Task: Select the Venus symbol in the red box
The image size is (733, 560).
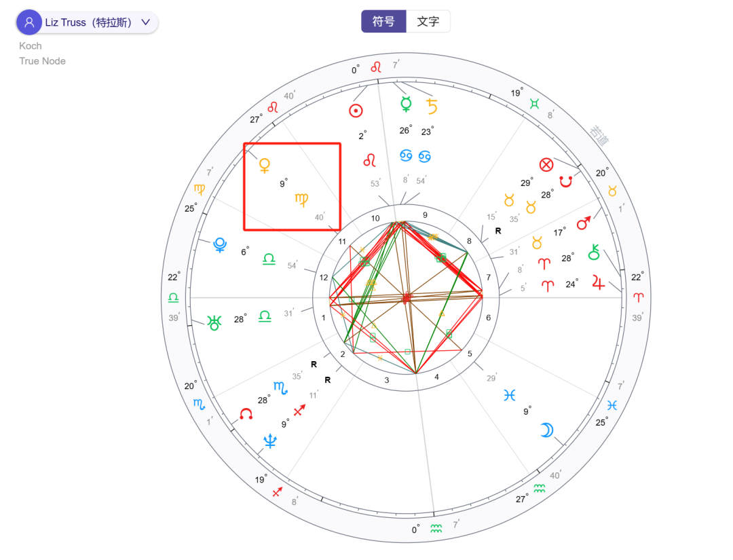Action: 265,165
